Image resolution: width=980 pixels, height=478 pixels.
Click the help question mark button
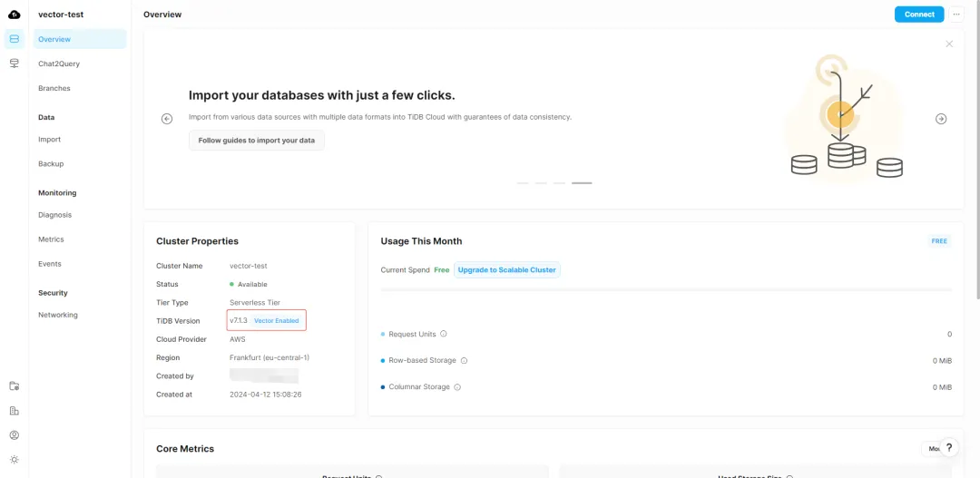pyautogui.click(x=948, y=447)
